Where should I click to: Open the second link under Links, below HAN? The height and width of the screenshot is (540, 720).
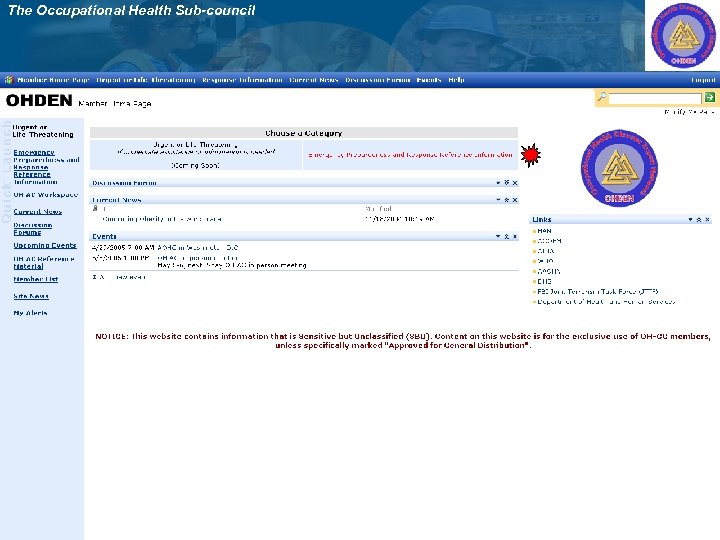pos(549,241)
